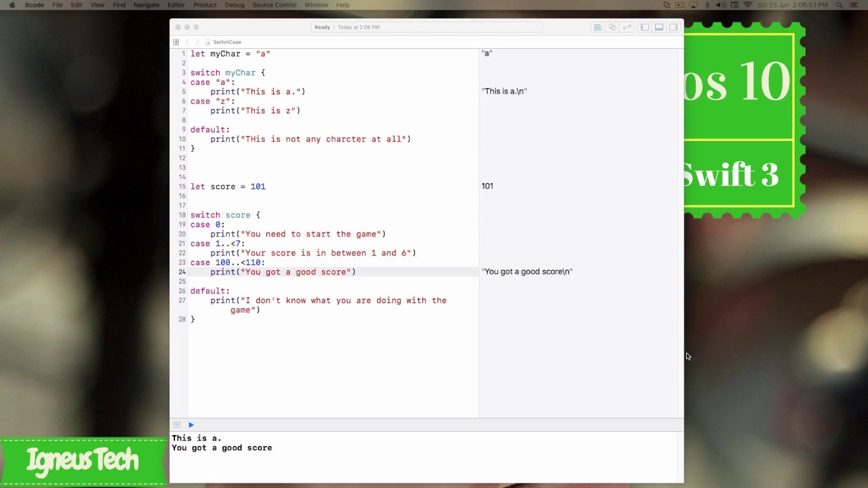Image resolution: width=868 pixels, height=488 pixels.
Task: Open the Source Control menu
Action: coord(275,5)
